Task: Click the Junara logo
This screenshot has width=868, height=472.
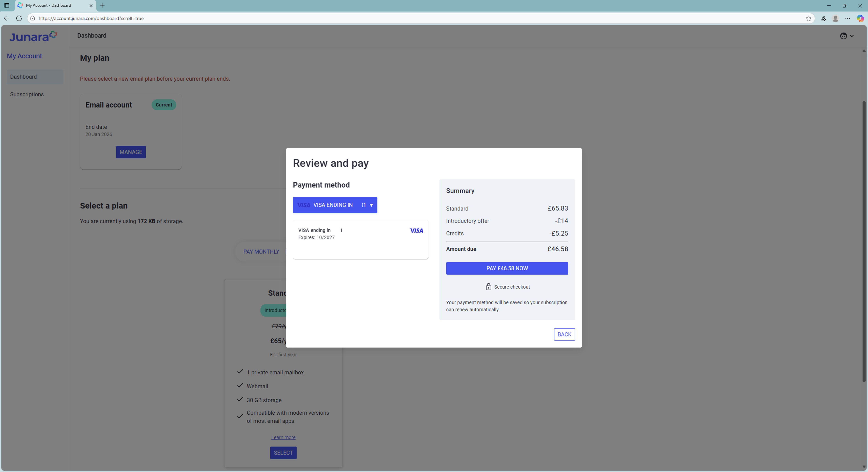Action: click(x=33, y=36)
